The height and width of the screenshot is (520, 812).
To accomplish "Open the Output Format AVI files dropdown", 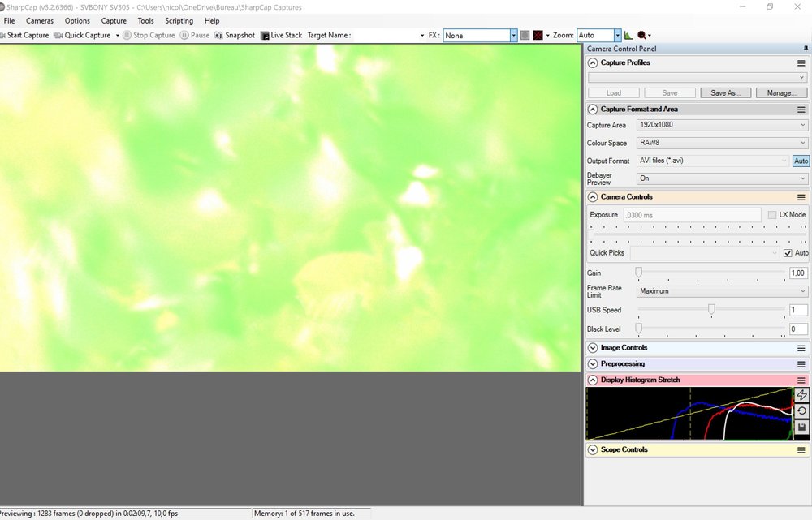I will (x=713, y=161).
